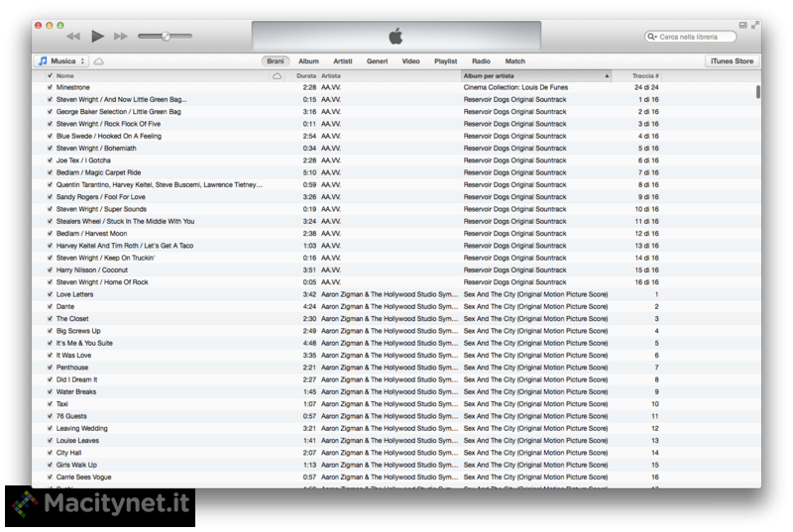This screenshot has width=793, height=532.
Task: Toggle checkbox for Joe Tex / I Gotcha
Action: [50, 160]
